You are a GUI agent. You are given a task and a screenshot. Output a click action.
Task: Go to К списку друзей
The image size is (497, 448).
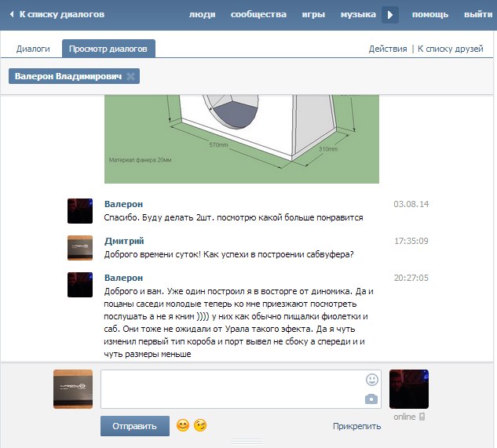pos(450,49)
